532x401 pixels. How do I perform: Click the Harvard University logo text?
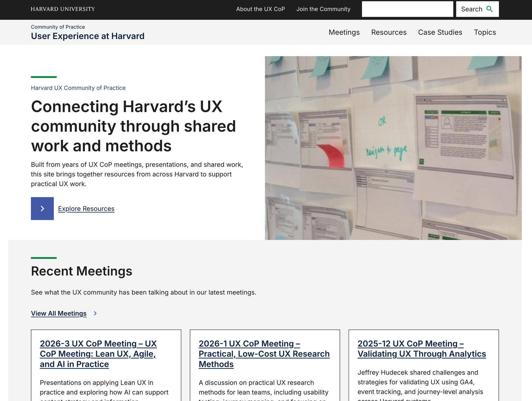point(63,9)
